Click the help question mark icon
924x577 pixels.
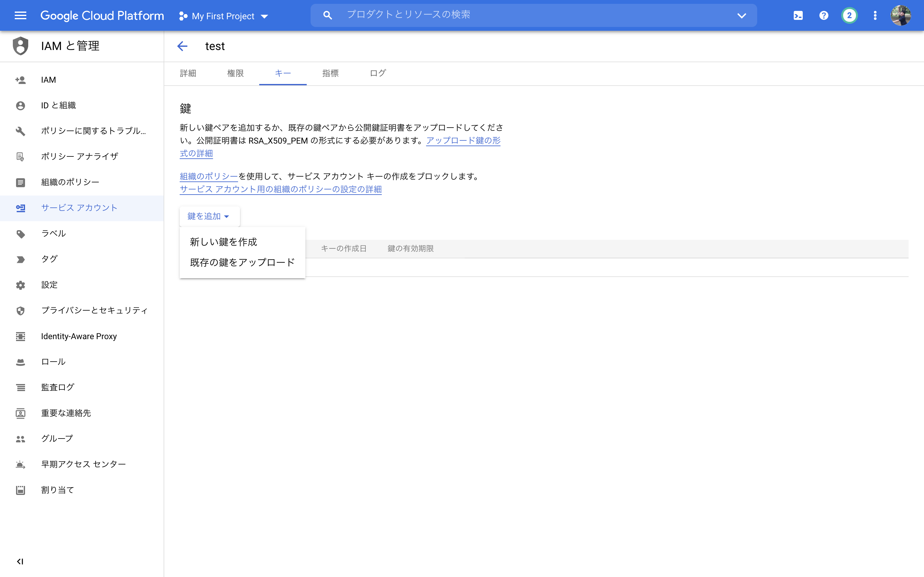tap(824, 15)
